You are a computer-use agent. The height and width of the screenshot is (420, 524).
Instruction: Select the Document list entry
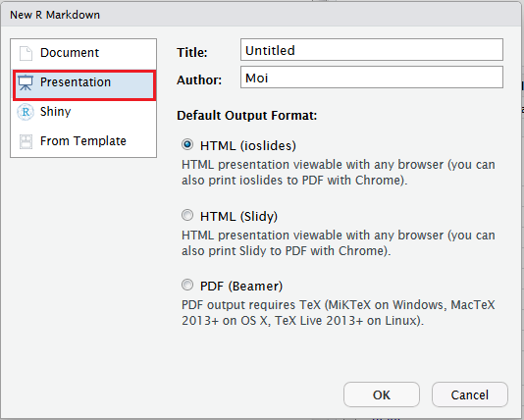click(83, 53)
